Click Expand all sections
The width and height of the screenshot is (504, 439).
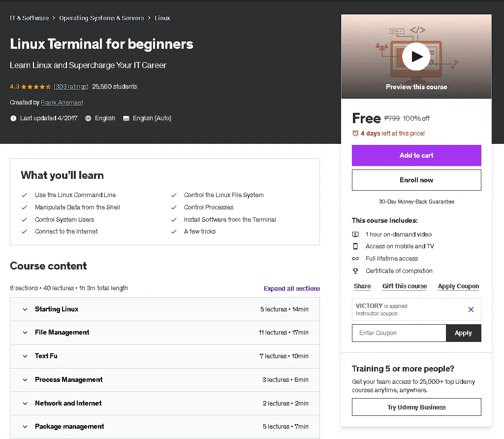[x=292, y=288]
